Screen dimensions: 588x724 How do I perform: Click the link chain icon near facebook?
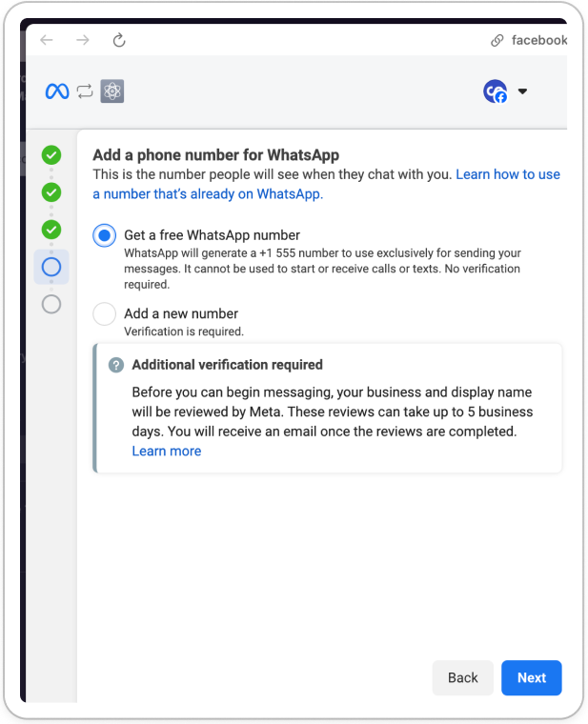[x=497, y=41]
